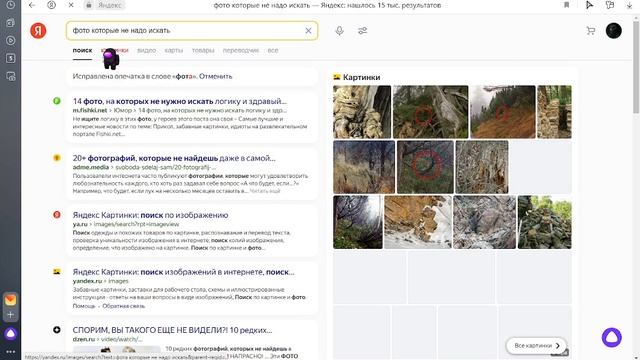Open the все services tab
640x360 pixels.
click(x=273, y=50)
